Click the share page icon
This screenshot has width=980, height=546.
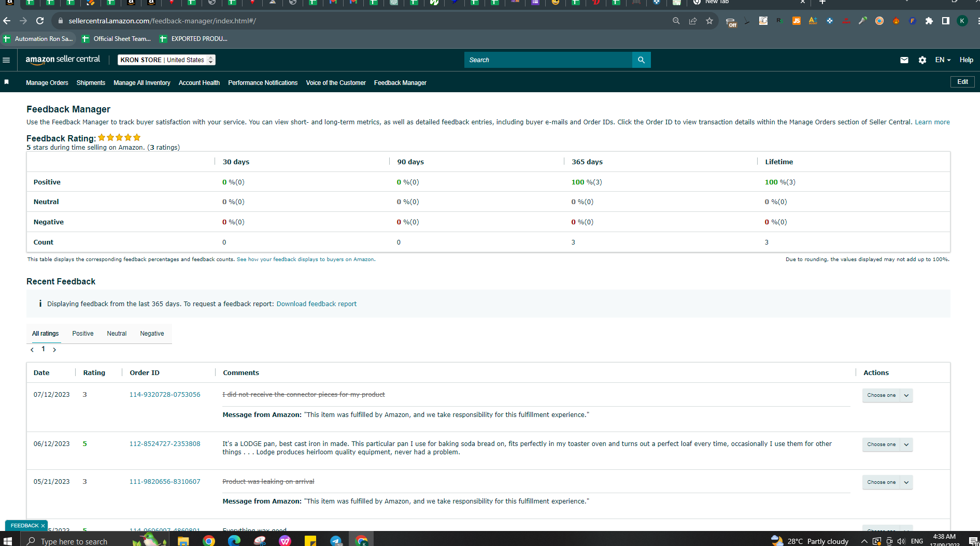[x=693, y=21]
